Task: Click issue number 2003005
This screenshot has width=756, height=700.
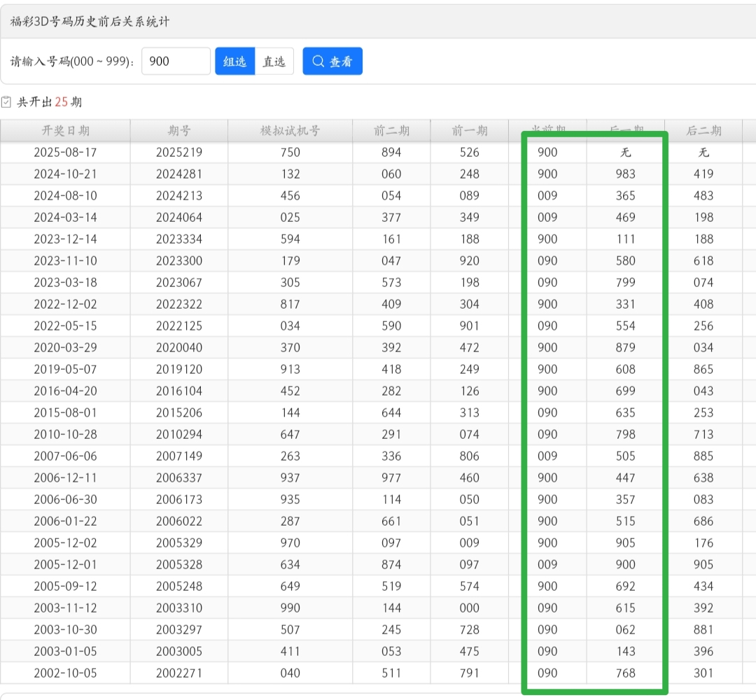Action: (x=179, y=651)
